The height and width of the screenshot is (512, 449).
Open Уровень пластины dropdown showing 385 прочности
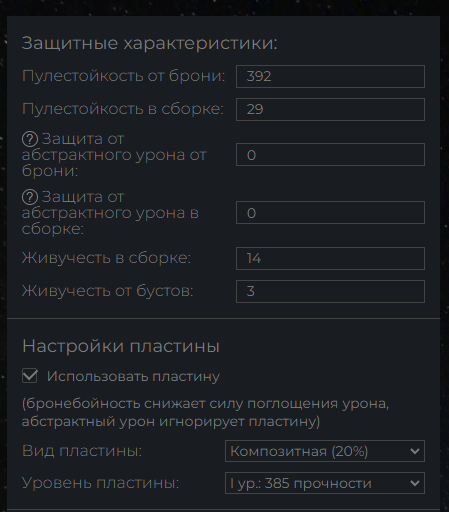tap(325, 483)
